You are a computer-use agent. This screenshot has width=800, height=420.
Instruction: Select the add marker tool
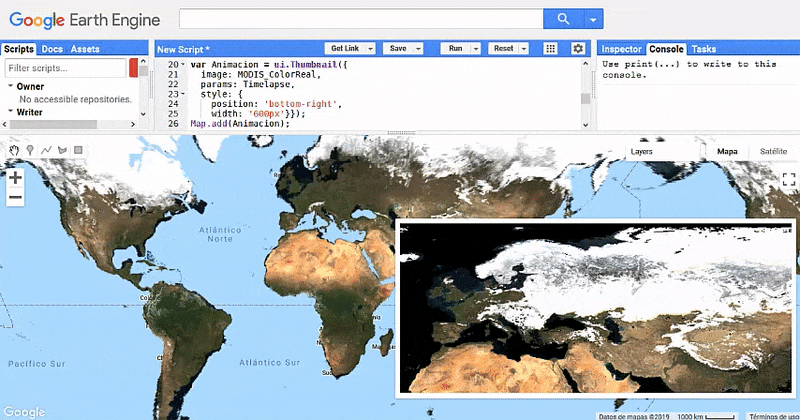click(x=30, y=150)
